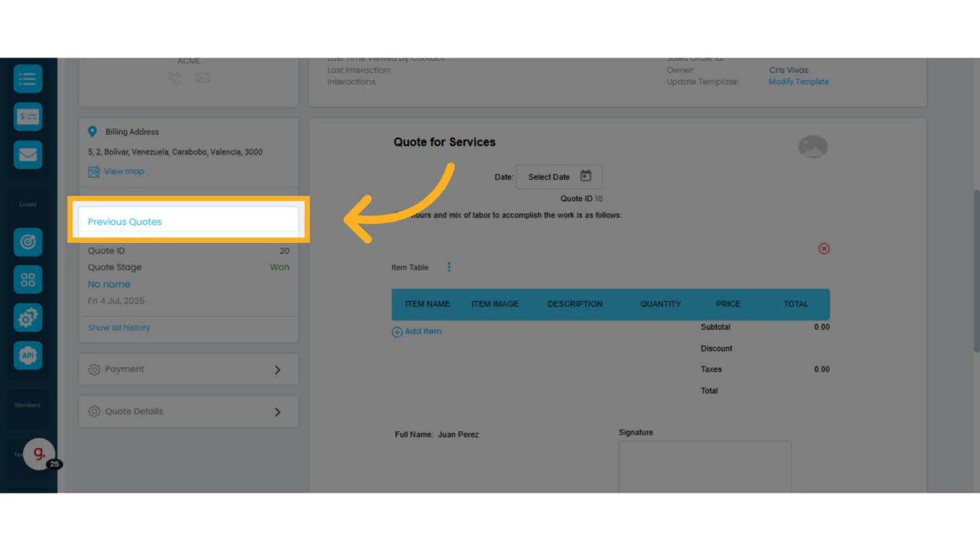Click the email icon under ACME
Viewport: 980px width, 551px height.
click(202, 78)
